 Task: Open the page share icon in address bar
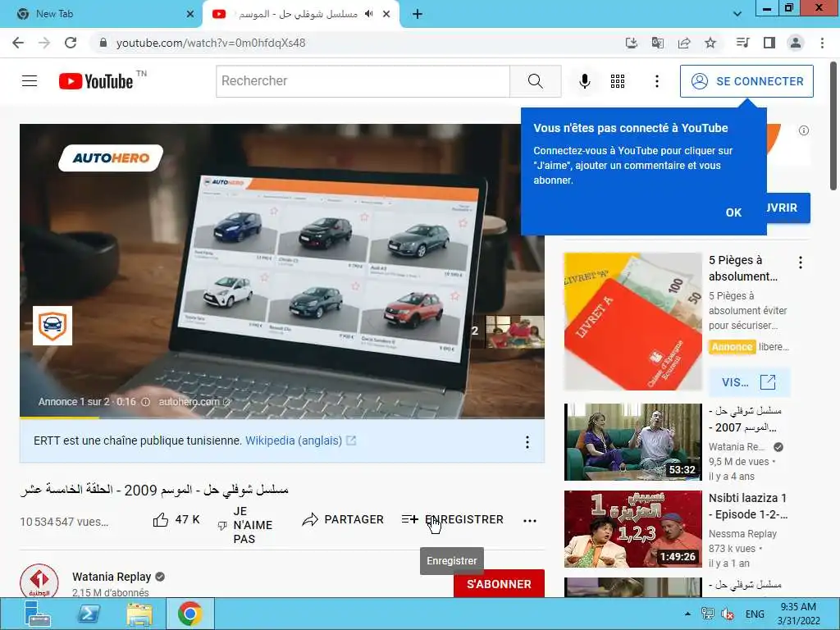(x=684, y=43)
